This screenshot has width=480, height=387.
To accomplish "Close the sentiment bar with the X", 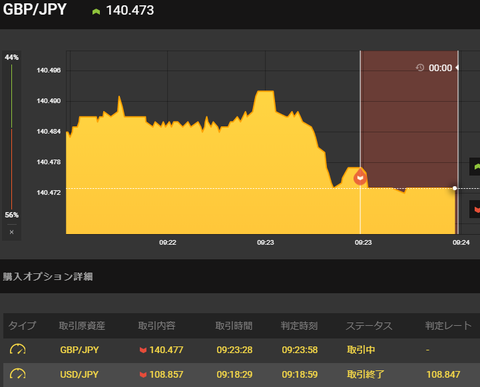I will point(12,232).
